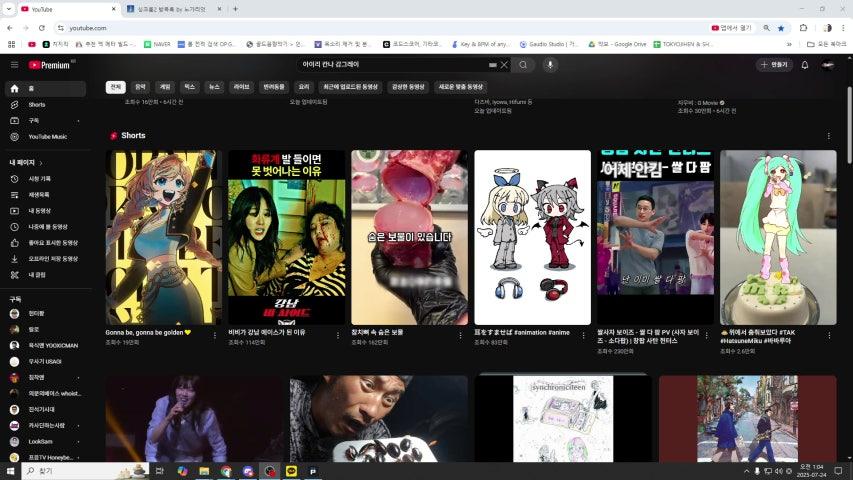Open the short title 'Gonna be, gonna be golden'
This screenshot has width=853, height=480.
(148, 332)
